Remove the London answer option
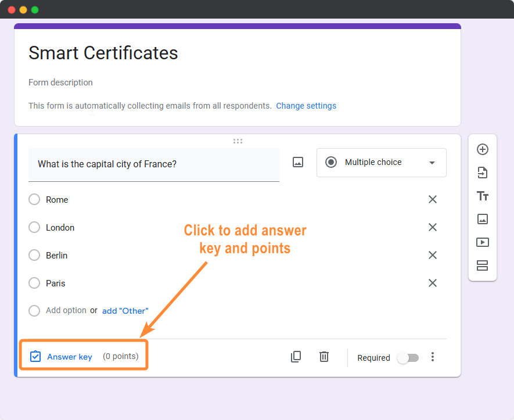This screenshot has height=420, width=514. [433, 227]
